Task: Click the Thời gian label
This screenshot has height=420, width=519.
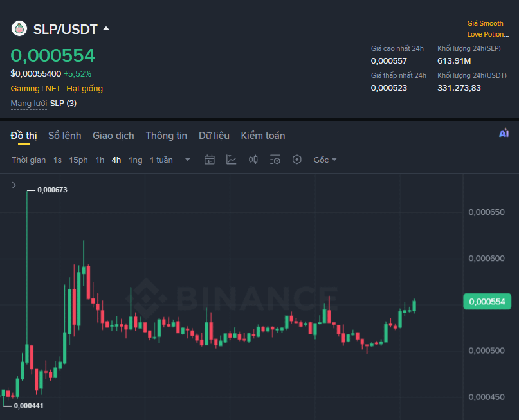Action: [29, 160]
